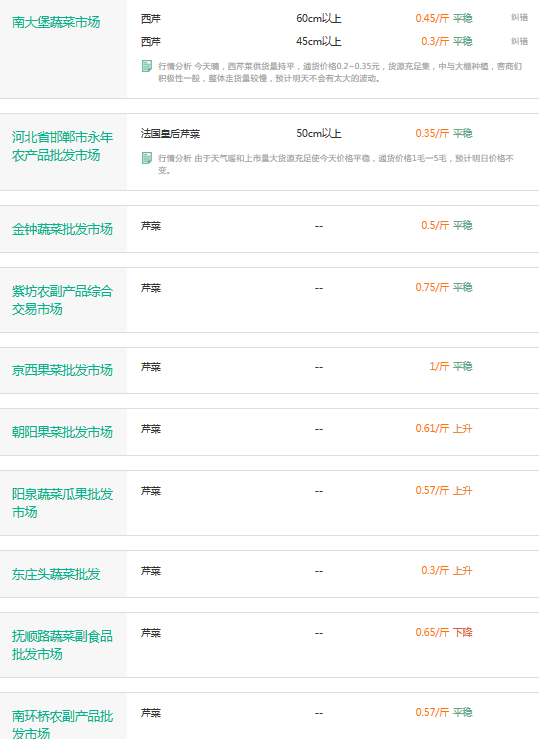Open the 南环桥农副产品批发市场 link
The width and height of the screenshot is (539, 739).
(62, 724)
